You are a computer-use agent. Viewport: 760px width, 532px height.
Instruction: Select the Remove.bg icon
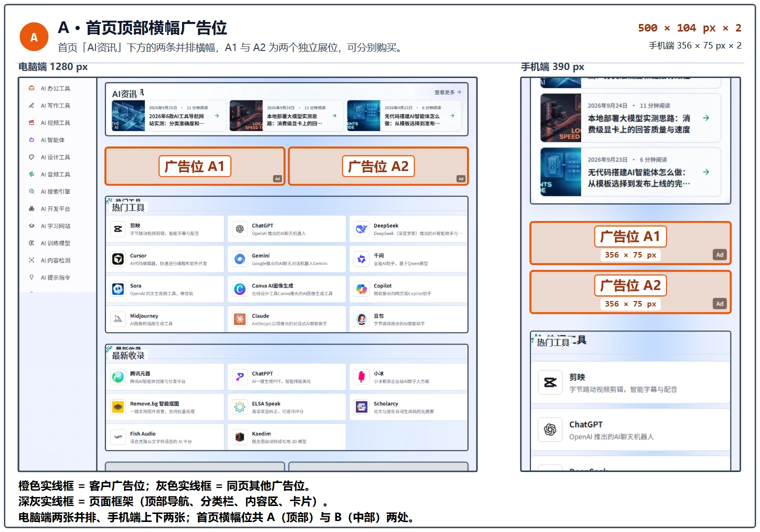pyautogui.click(x=118, y=407)
